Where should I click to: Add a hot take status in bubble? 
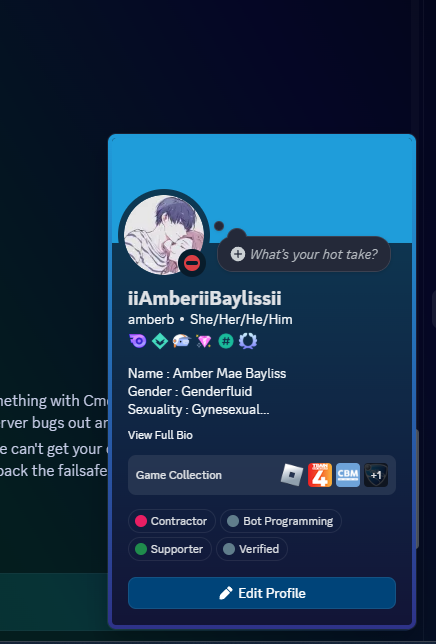coord(304,254)
